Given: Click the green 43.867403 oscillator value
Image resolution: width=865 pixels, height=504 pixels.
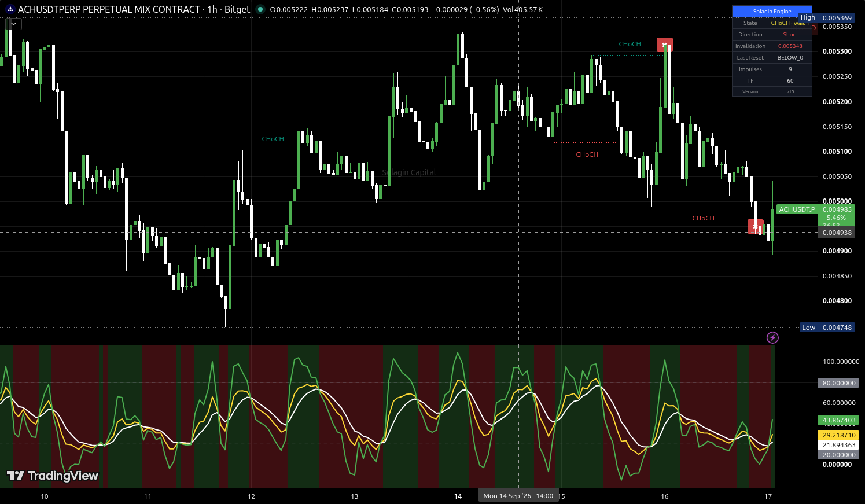Looking at the screenshot, I should click(839, 421).
